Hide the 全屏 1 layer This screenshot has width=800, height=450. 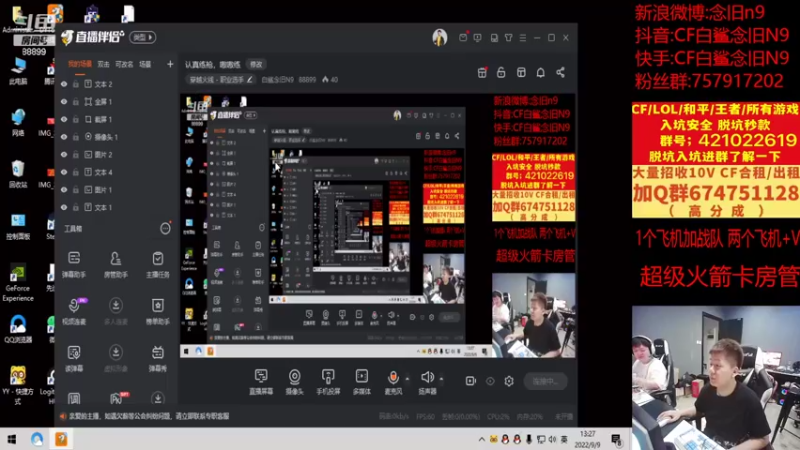[x=64, y=102]
